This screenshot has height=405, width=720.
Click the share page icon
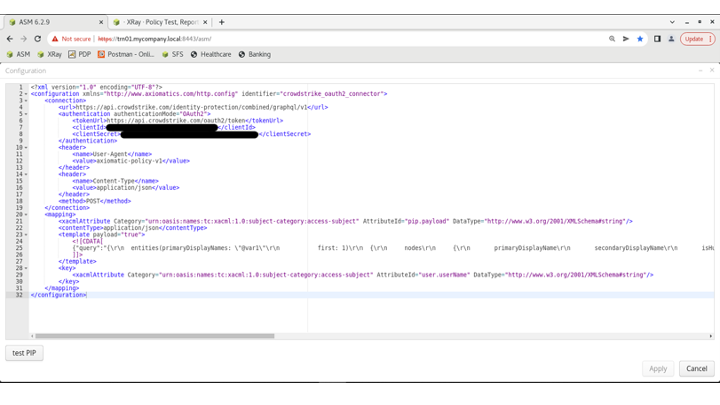(x=626, y=39)
